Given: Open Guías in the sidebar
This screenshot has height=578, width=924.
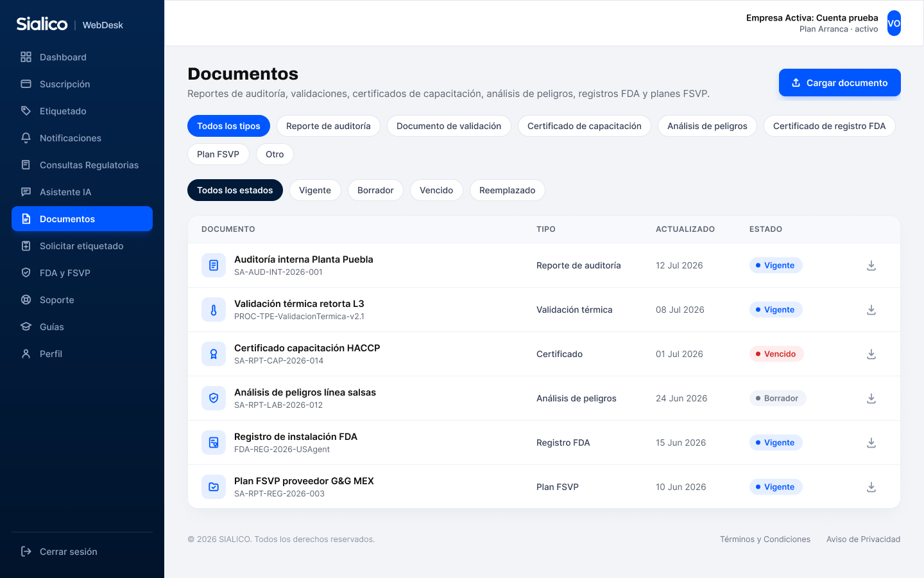Looking at the screenshot, I should click(x=82, y=327).
